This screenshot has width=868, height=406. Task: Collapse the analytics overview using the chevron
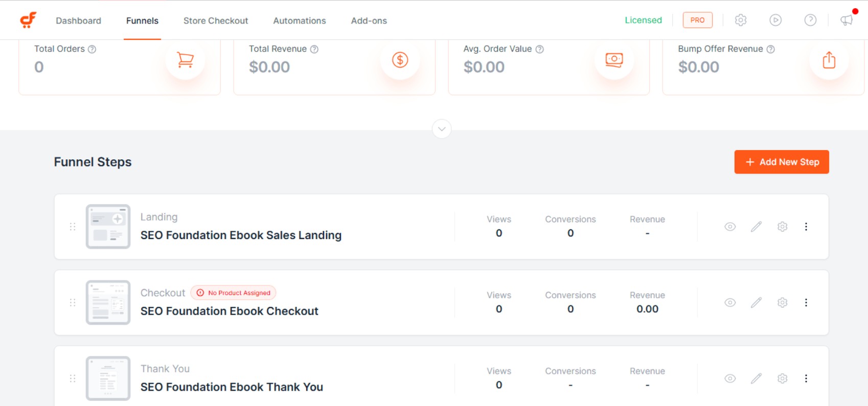442,129
